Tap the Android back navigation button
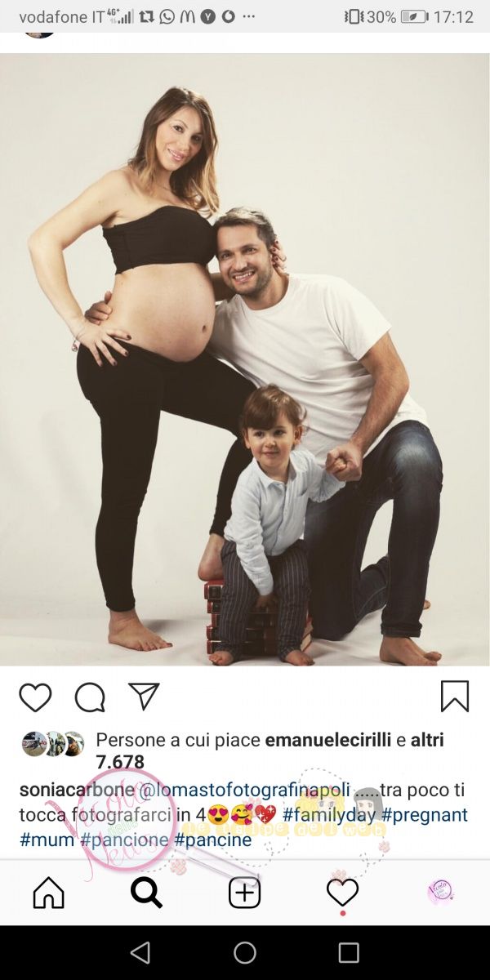This screenshot has width=490, height=980. point(140,952)
